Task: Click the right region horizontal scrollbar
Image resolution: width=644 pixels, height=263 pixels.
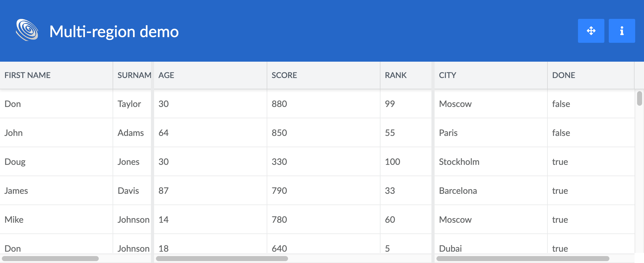Action: point(523,259)
